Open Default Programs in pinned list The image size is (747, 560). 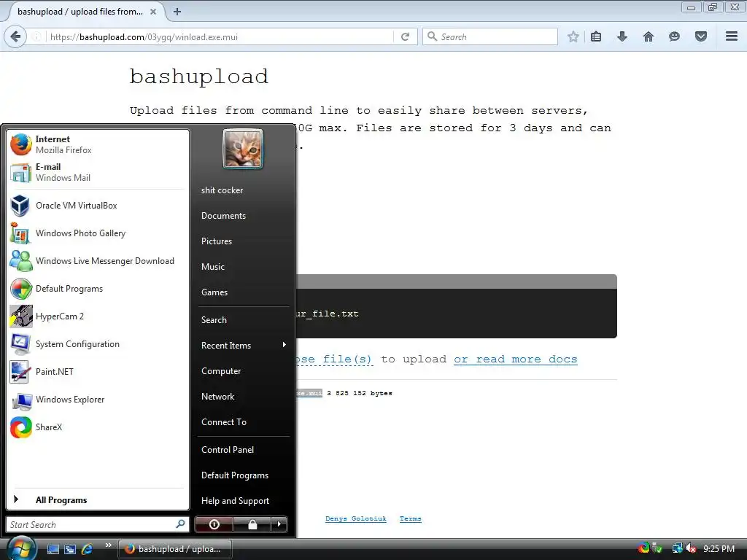[x=97, y=289]
